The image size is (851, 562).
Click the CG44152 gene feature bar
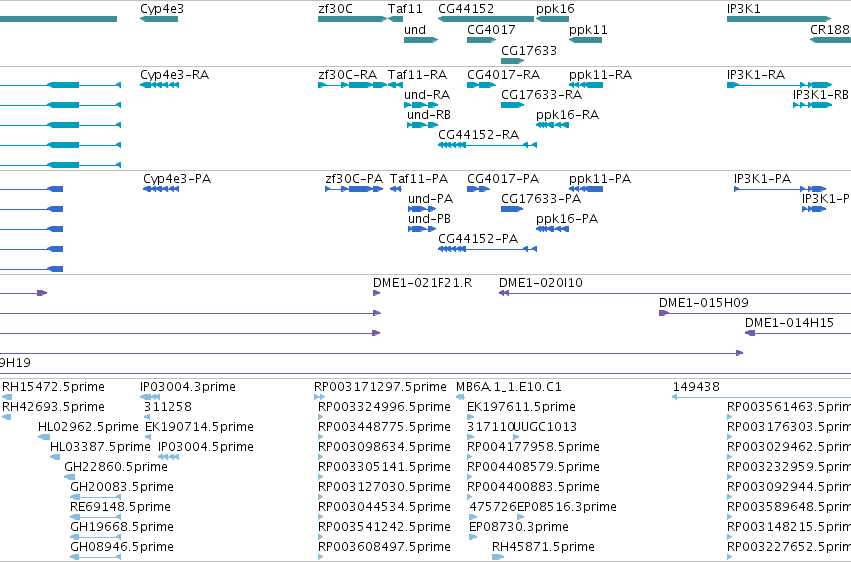(486, 19)
